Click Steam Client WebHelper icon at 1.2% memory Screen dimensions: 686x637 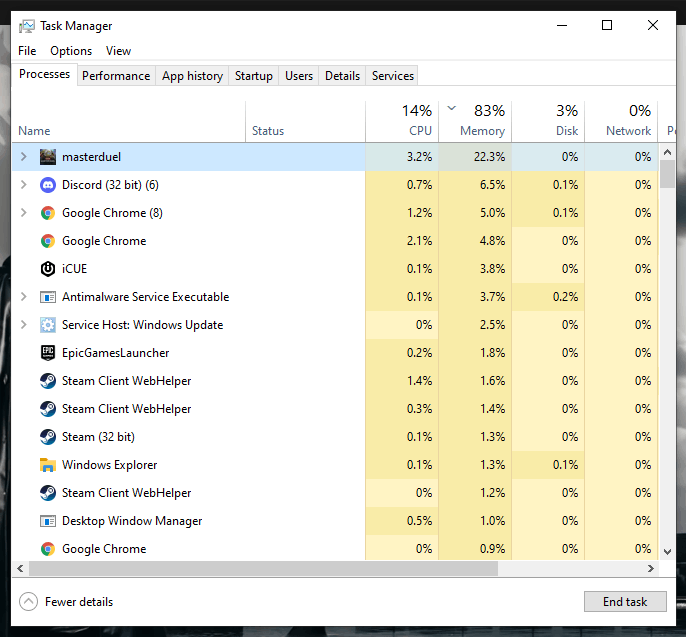pyautogui.click(x=48, y=493)
